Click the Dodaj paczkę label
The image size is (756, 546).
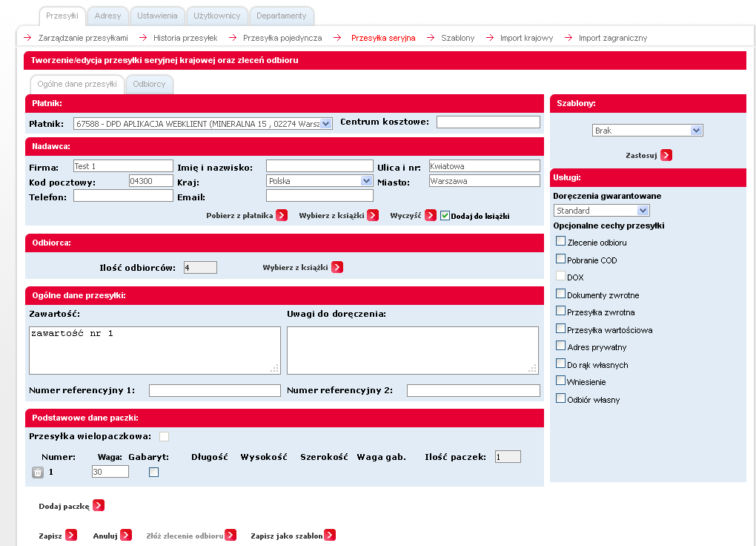click(x=64, y=507)
